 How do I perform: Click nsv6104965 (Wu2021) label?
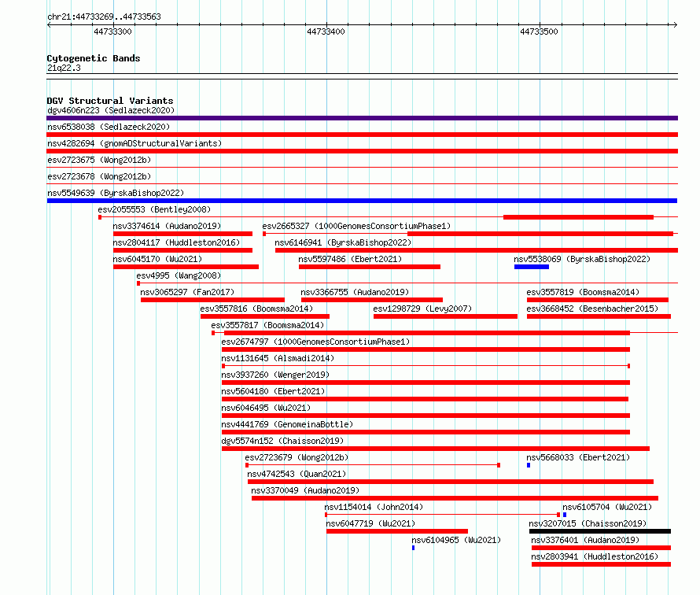(456, 540)
